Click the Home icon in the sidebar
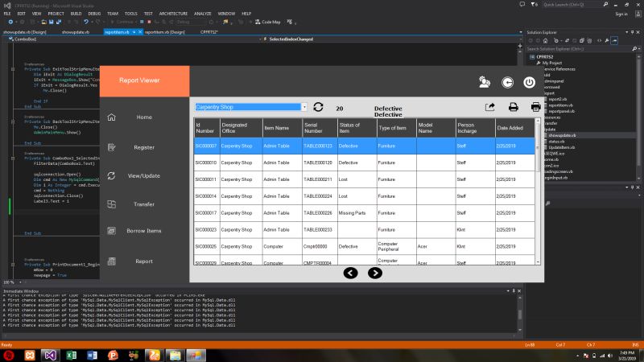This screenshot has height=362, width=644. [x=111, y=117]
